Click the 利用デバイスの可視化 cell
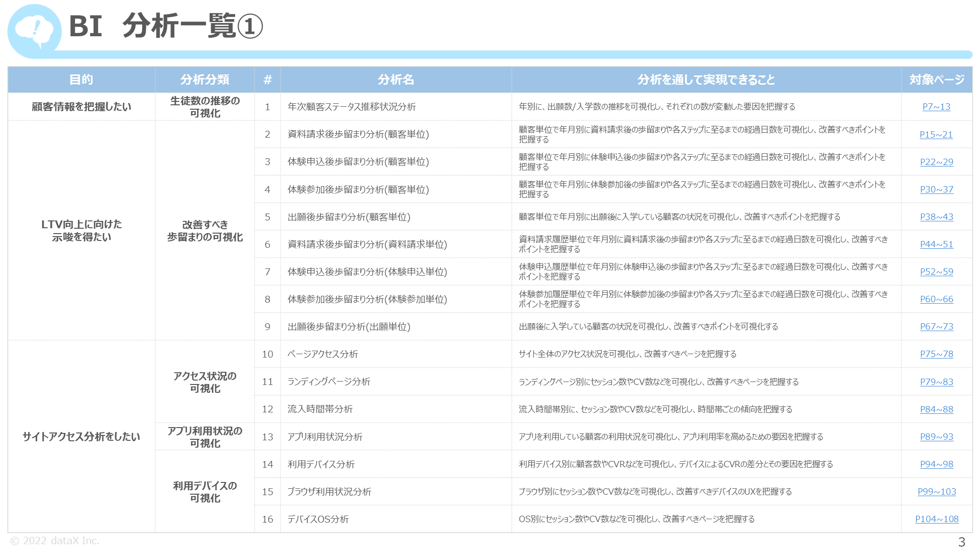Viewport: 980px width, 551px height. [205, 491]
